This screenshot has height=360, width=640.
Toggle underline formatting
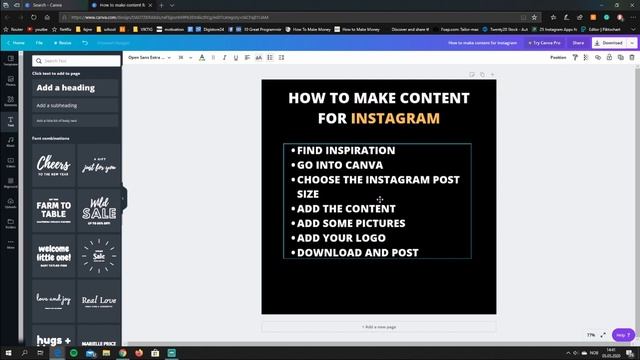(x=236, y=58)
